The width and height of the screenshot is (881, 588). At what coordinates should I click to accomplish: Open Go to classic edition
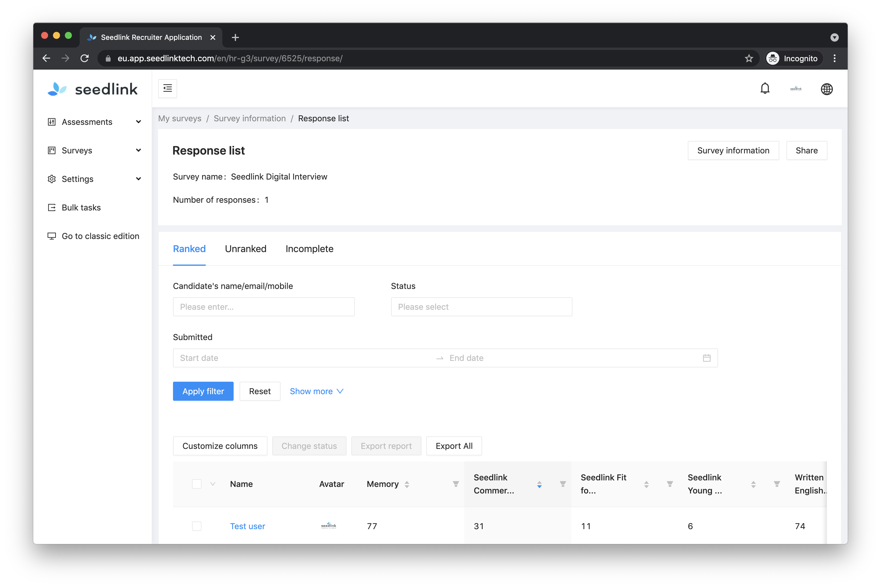pyautogui.click(x=100, y=236)
